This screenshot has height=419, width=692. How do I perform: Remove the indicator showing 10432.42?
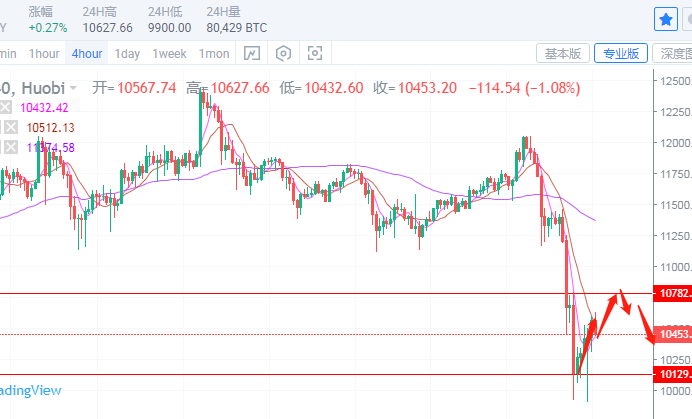click(6, 107)
